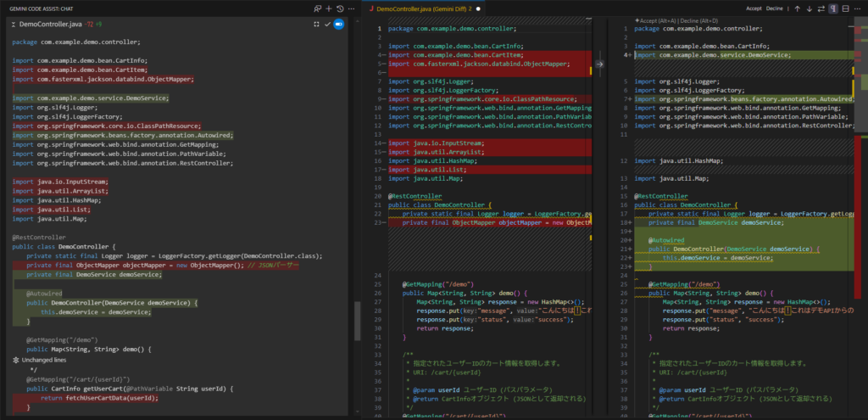Start a new chat with plus icon
Image resolution: width=868 pixels, height=420 pixels.
click(329, 8)
